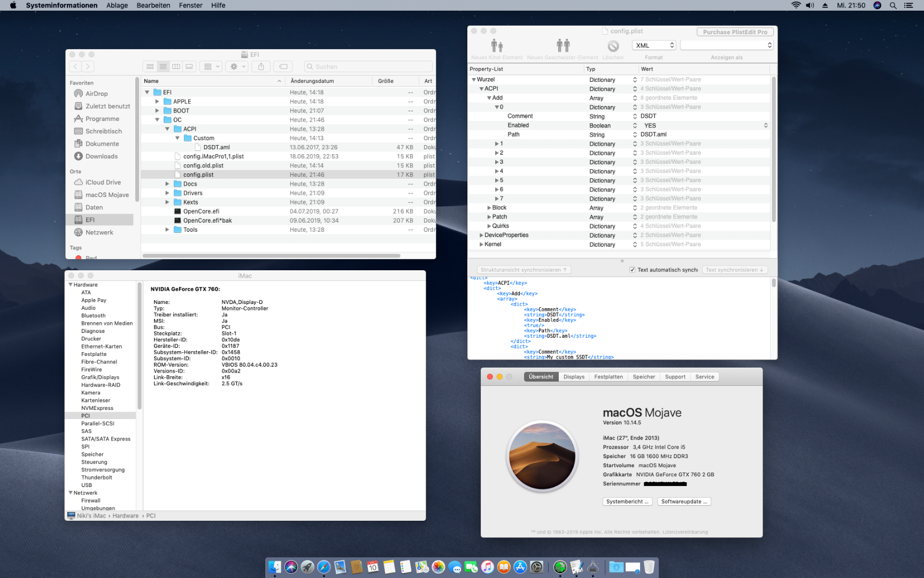This screenshot has width=924, height=578.
Task: Click the Neues Geschwister-Element icon
Action: [x=563, y=46]
